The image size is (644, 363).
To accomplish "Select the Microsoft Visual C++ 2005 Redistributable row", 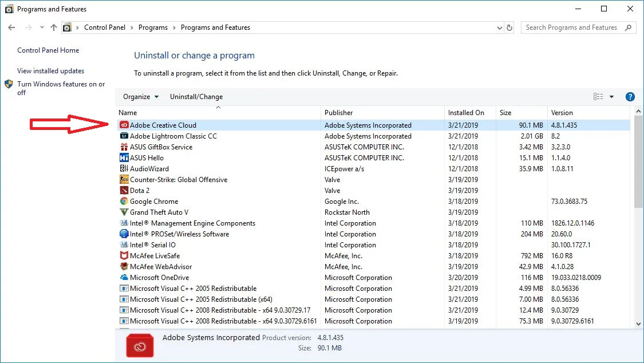I will point(373,288).
